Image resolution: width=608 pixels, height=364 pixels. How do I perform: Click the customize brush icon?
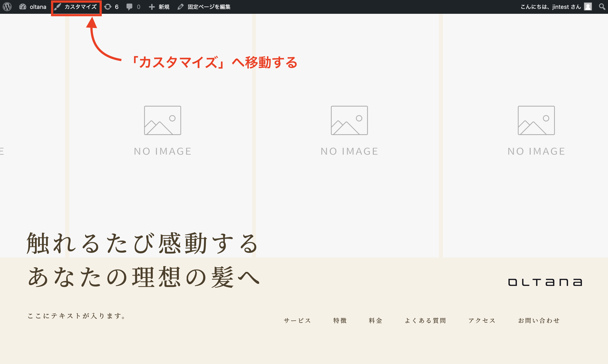(x=57, y=7)
